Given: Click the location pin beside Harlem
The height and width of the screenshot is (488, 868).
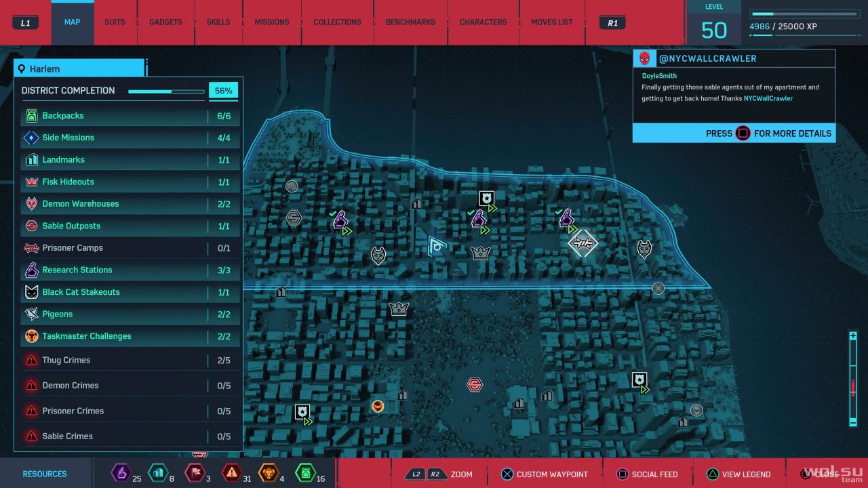Looking at the screenshot, I should coord(22,69).
